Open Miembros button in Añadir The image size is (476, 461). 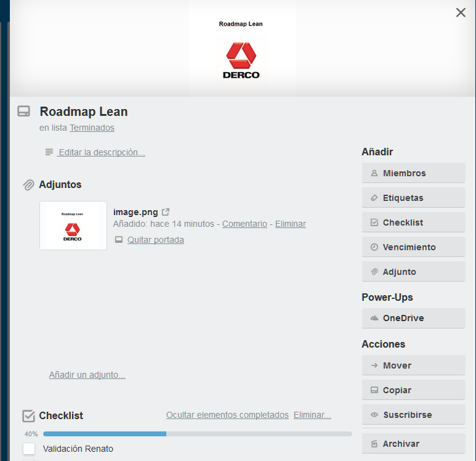413,173
